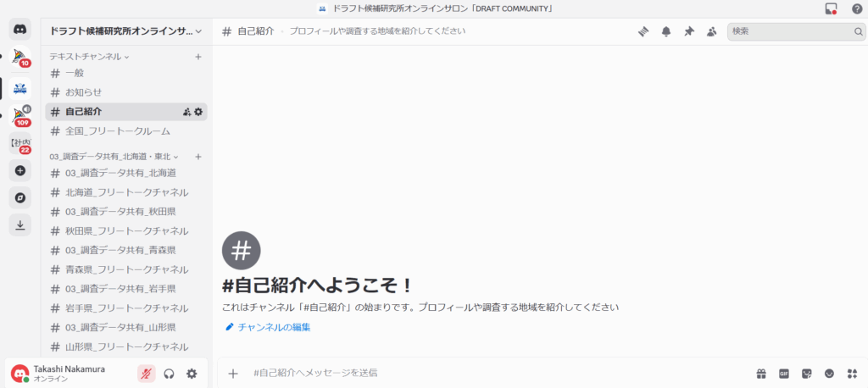The width and height of the screenshot is (868, 388).
Task: Open the Threads icon in channel header
Action: (x=643, y=31)
